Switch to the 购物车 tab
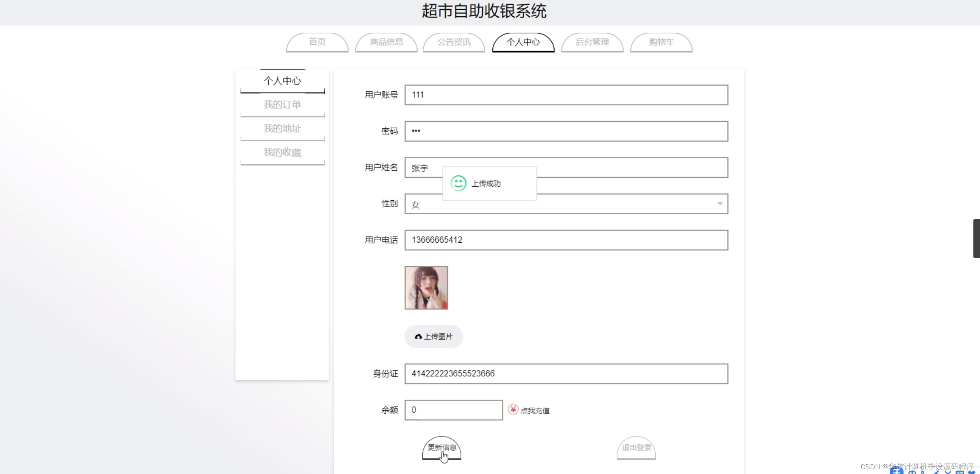Image resolution: width=980 pixels, height=474 pixels. [x=661, y=42]
